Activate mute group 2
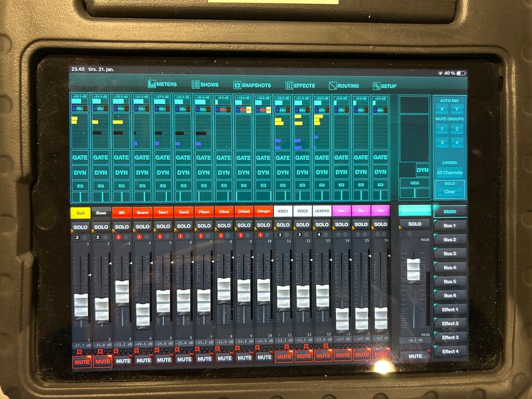The width and height of the screenshot is (532, 399). [457, 129]
